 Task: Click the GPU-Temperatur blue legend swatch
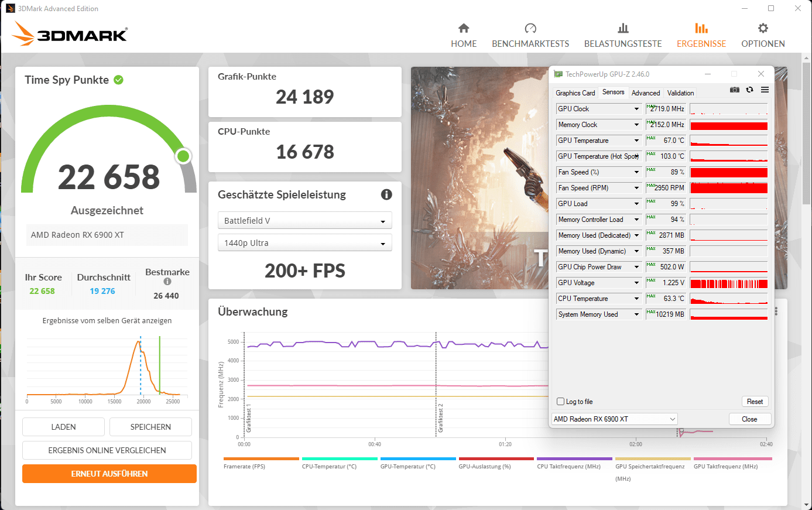tap(418, 458)
